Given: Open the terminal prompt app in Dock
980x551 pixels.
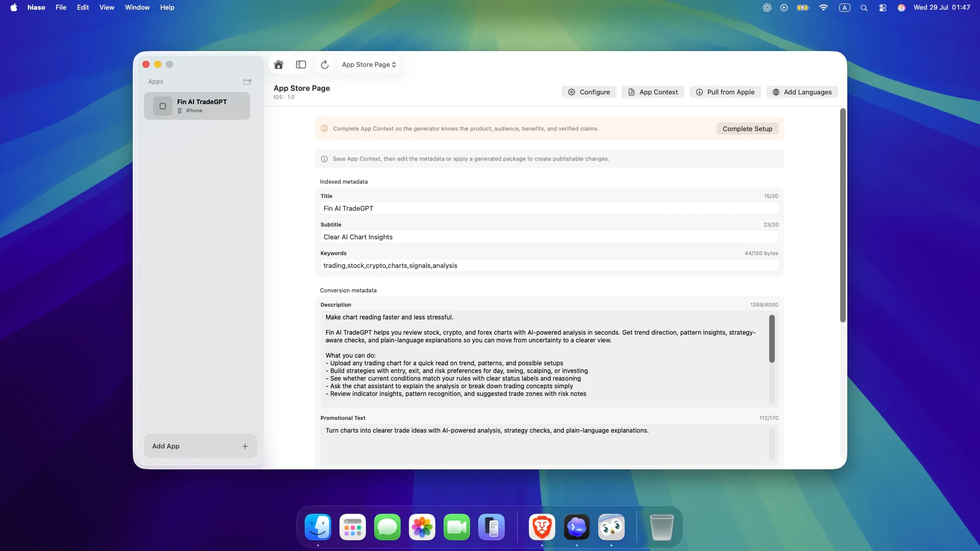Looking at the screenshot, I should click(x=577, y=527).
